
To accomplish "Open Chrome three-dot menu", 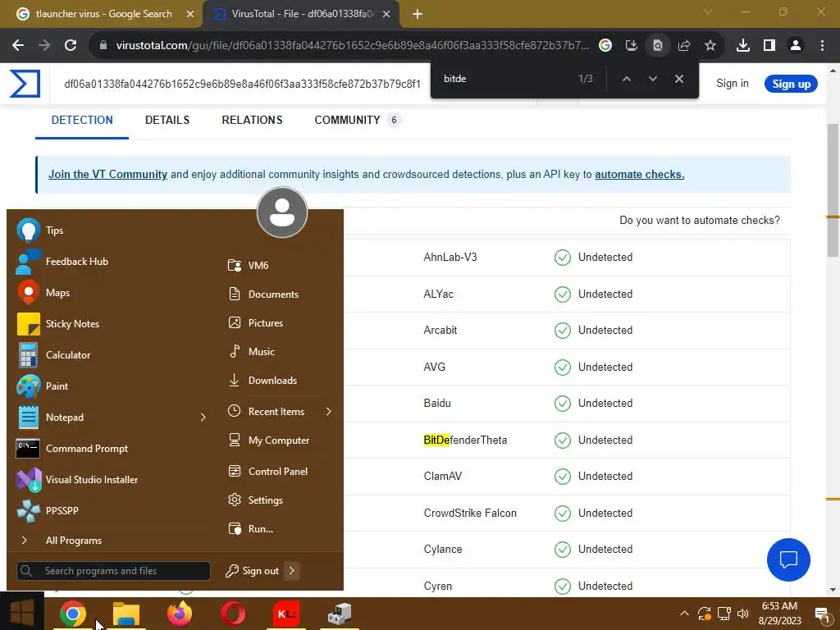I will pos(822,46).
